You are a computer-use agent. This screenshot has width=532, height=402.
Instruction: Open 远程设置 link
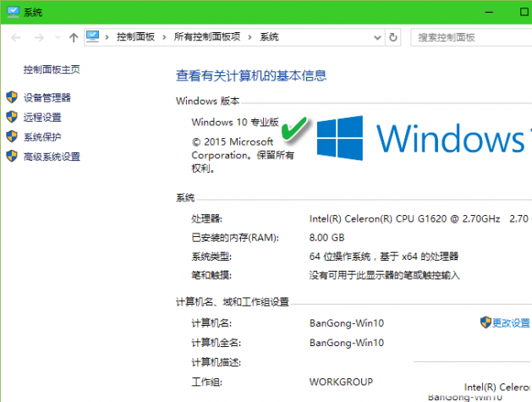42,118
